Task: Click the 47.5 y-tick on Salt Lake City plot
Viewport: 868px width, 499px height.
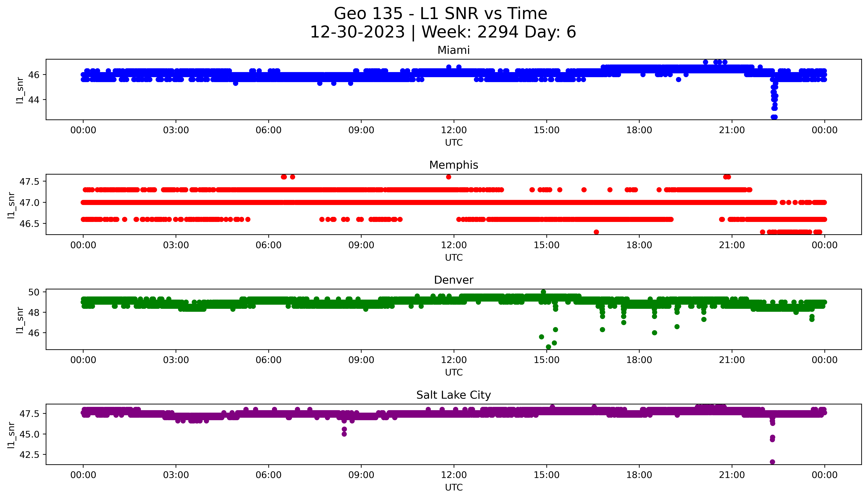Action: point(29,414)
